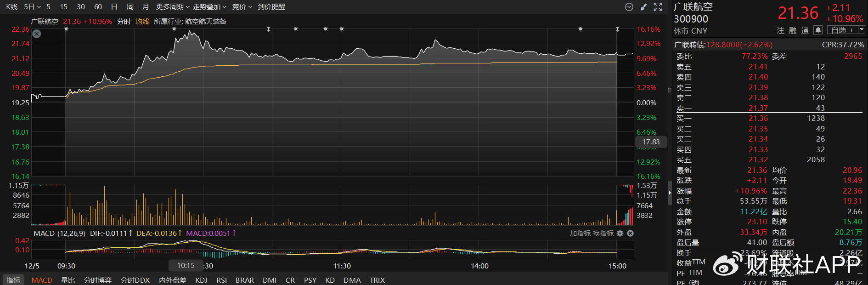The image size is (868, 285).
Task: Click the vertical double-arrow marker before 11:30
Action: pyautogui.click(x=269, y=29)
